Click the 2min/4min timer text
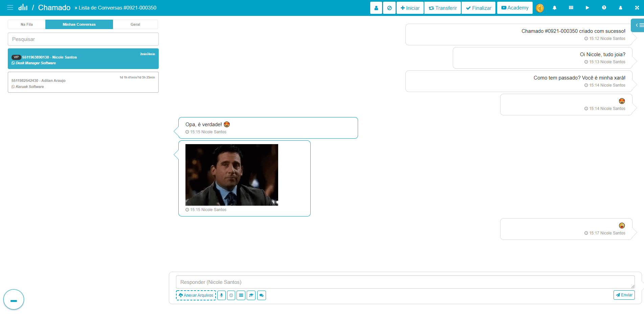 [148, 54]
